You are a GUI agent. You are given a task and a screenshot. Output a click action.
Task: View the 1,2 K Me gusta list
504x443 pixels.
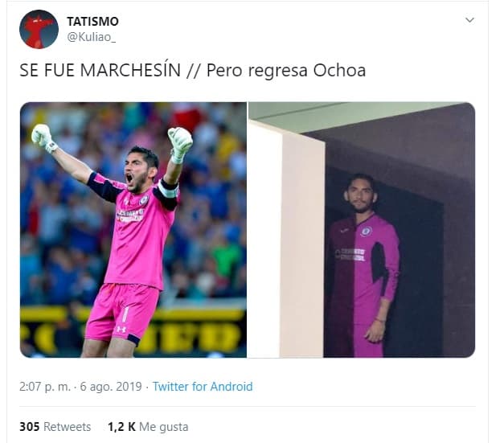pyautogui.click(x=148, y=427)
